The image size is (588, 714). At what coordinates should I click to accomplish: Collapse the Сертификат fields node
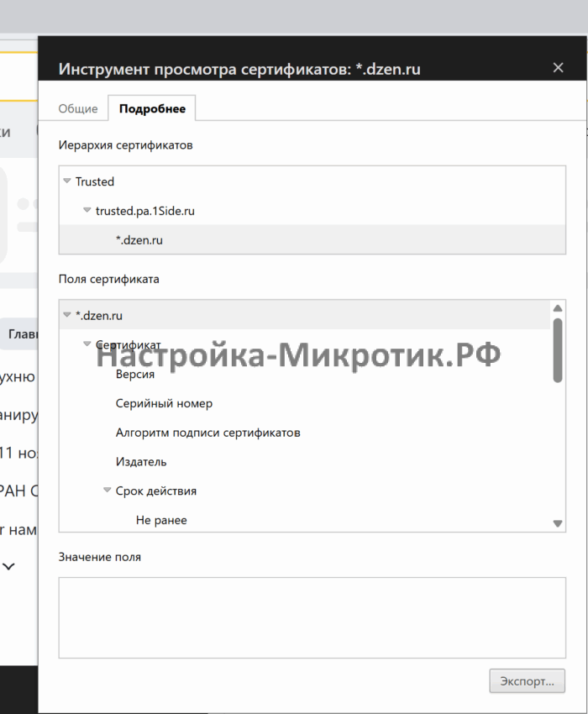[87, 344]
